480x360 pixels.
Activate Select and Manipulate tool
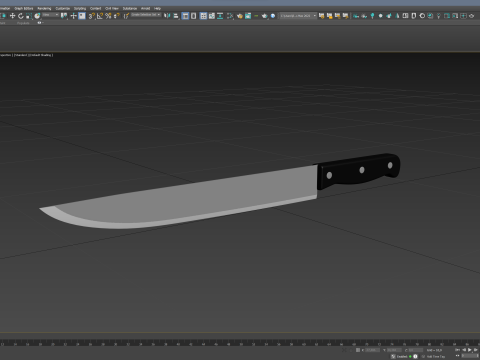point(74,16)
